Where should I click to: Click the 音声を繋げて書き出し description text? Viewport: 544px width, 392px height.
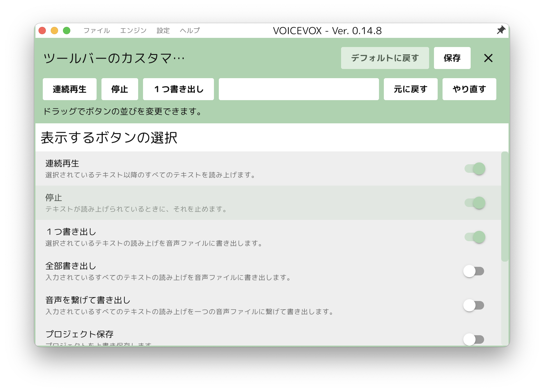coord(189,312)
